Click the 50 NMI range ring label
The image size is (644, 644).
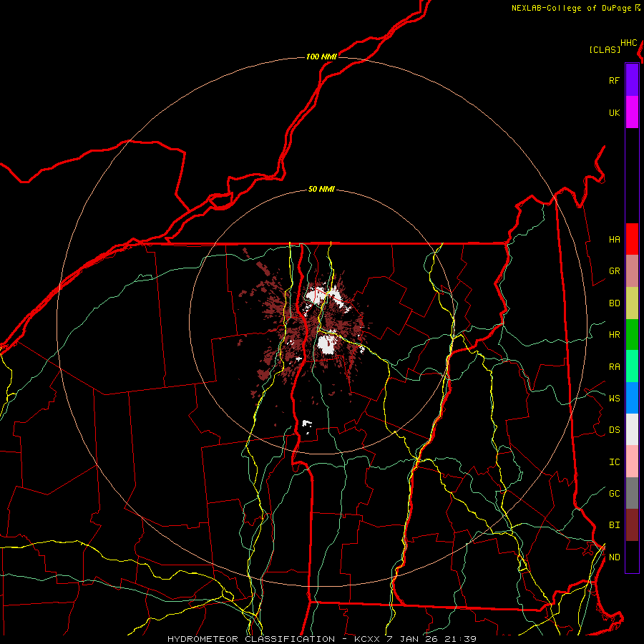[321, 190]
